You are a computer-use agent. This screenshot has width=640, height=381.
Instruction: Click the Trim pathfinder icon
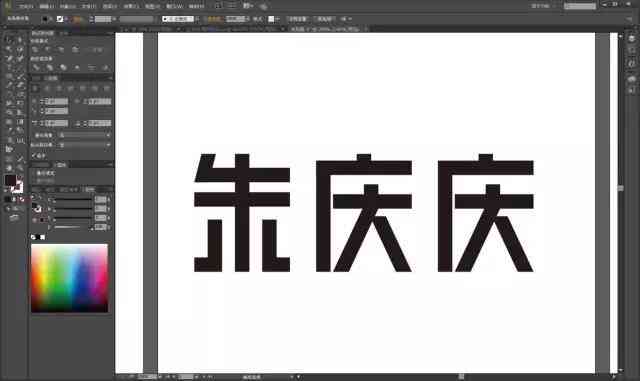click(x=50, y=67)
